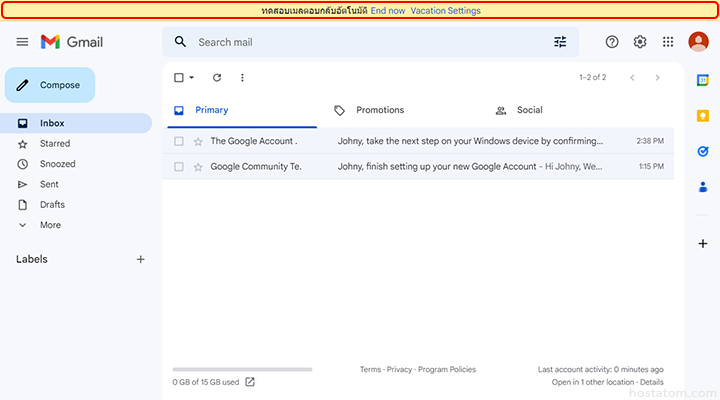
Task: Click End now in vacation banner
Action: 388,11
